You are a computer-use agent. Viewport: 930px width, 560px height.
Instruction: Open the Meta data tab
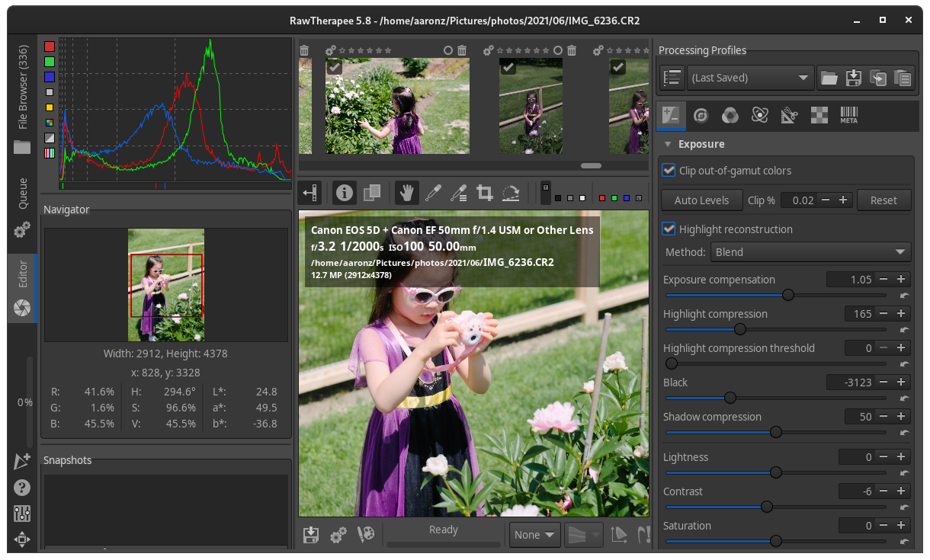pos(848,115)
